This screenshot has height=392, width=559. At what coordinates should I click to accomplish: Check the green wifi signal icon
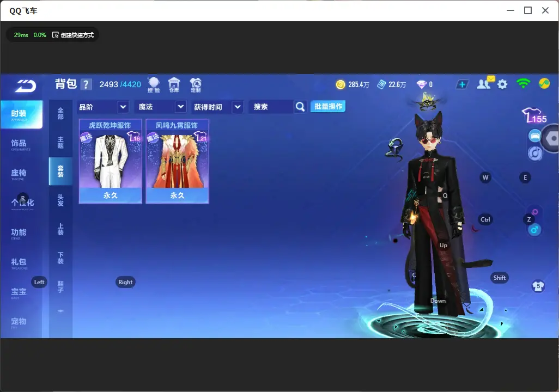(x=523, y=83)
